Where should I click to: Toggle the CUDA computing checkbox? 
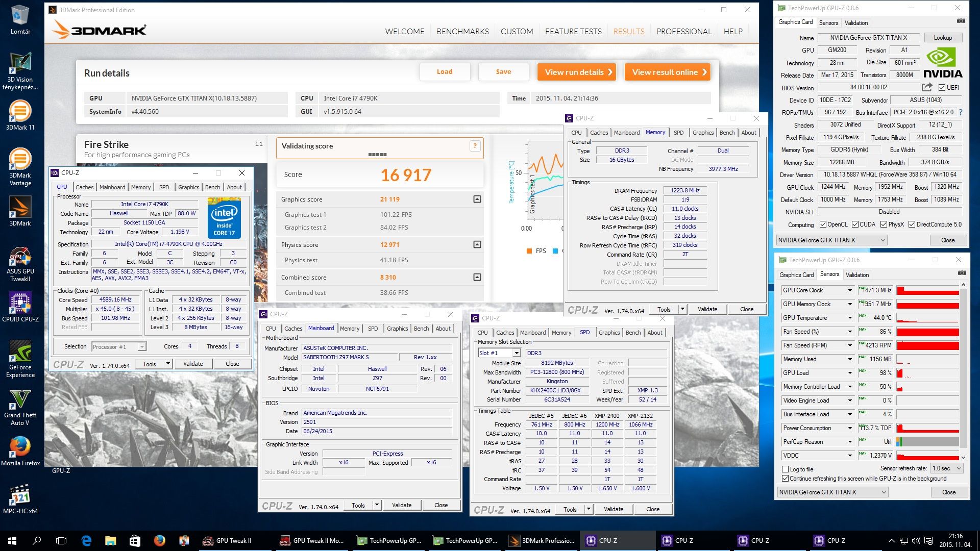[x=855, y=224]
